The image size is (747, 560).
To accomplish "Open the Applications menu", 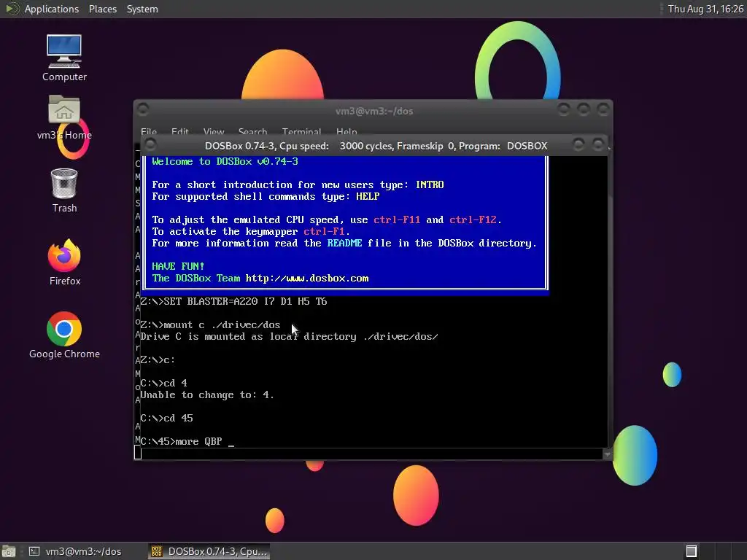I will click(x=52, y=9).
